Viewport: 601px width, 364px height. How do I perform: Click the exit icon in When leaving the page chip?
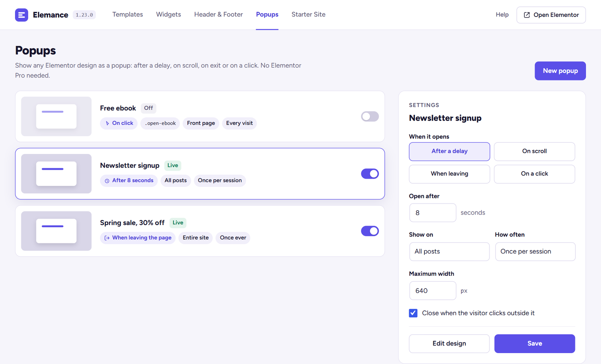click(x=107, y=238)
